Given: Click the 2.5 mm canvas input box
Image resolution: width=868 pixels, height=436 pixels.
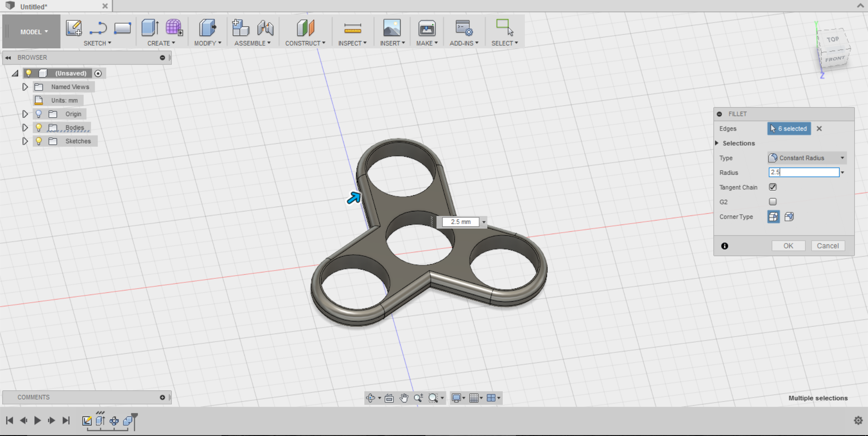Looking at the screenshot, I should [x=461, y=222].
